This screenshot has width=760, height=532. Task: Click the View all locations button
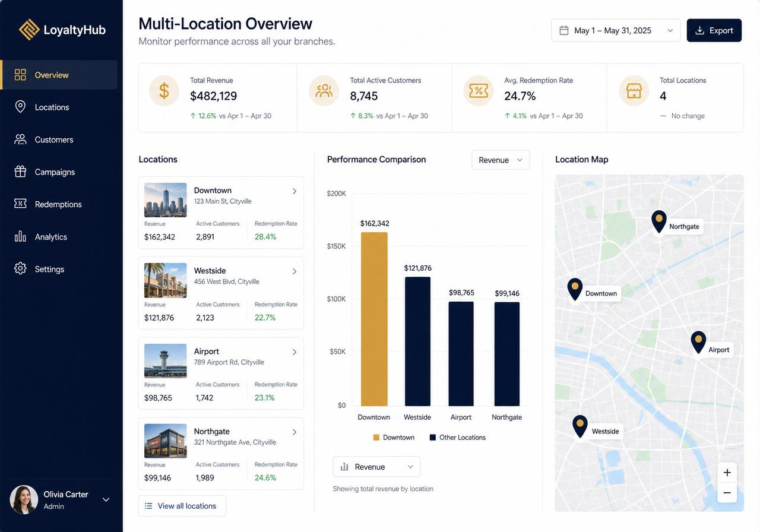point(182,506)
